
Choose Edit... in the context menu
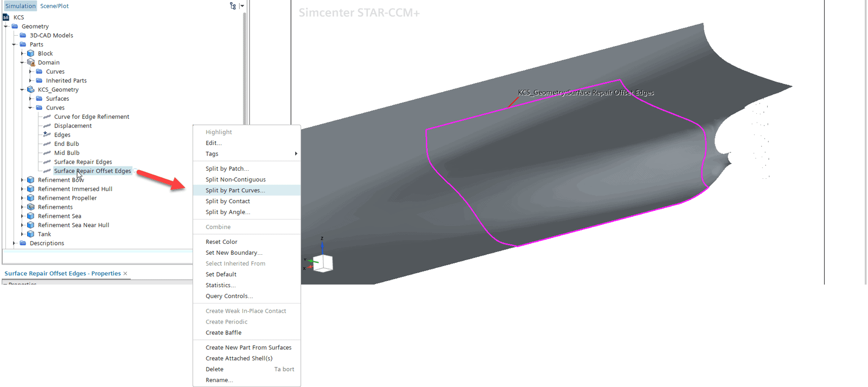247,143
